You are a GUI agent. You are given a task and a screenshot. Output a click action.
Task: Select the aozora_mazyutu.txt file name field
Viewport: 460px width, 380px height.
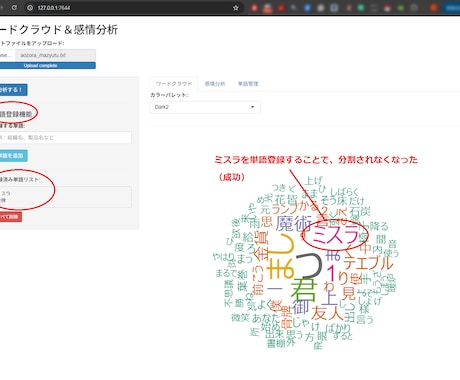pos(55,55)
